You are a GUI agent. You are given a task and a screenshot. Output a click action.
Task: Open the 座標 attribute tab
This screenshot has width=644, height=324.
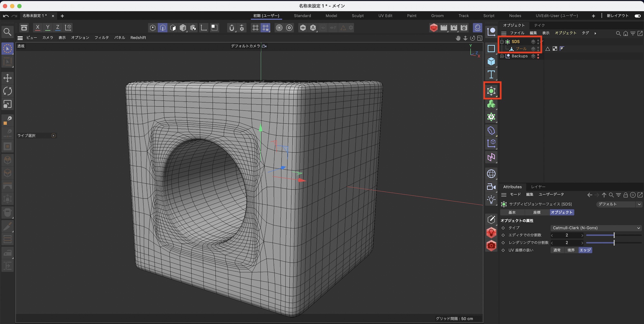coord(537,212)
